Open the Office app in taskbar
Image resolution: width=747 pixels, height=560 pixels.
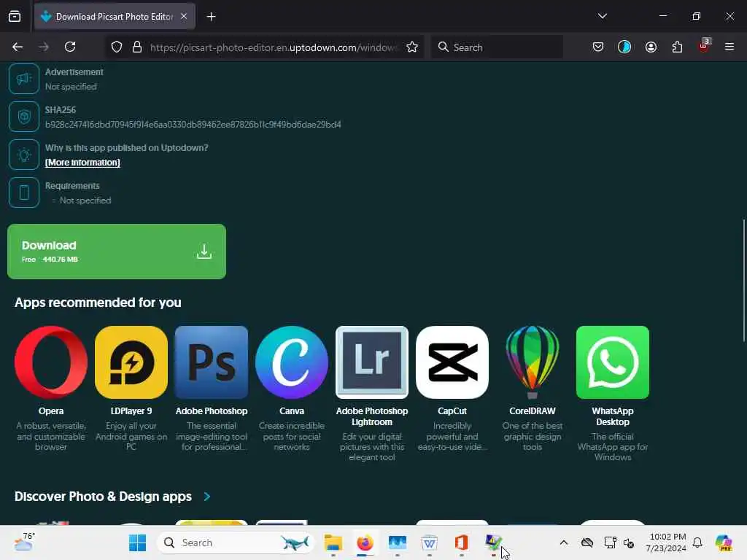[x=461, y=542]
